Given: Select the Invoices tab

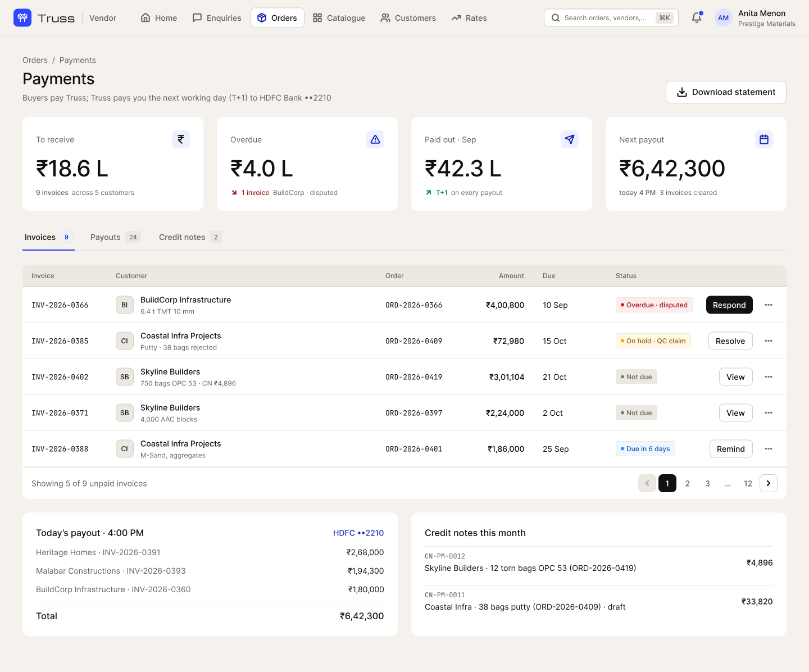Looking at the screenshot, I should click(48, 237).
